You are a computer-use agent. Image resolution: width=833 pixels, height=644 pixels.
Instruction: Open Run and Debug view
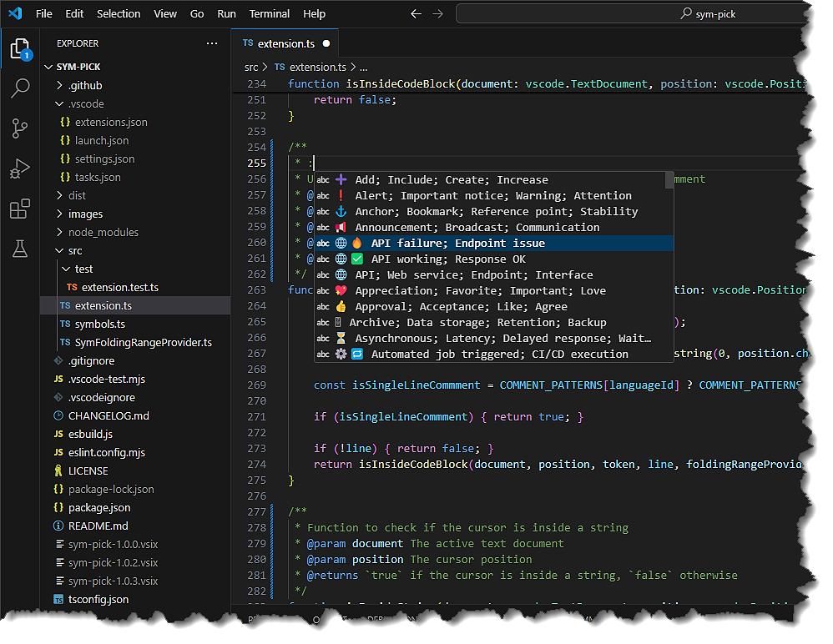tap(20, 169)
